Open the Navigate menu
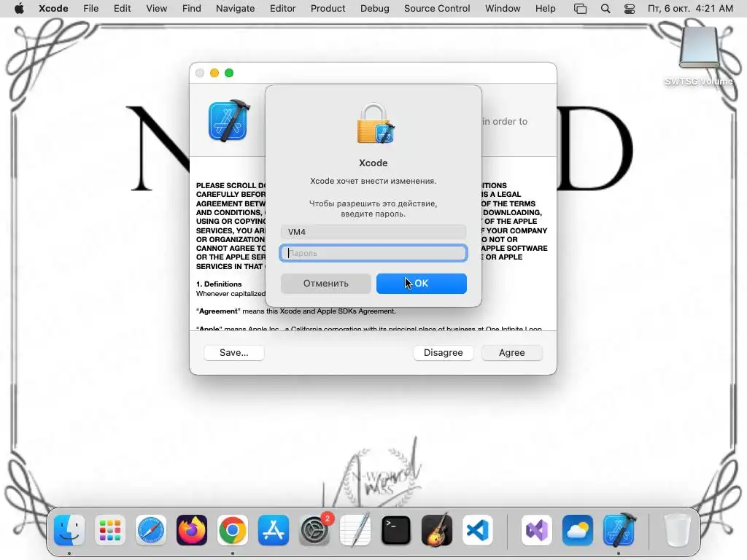Image resolution: width=747 pixels, height=560 pixels. pyautogui.click(x=236, y=9)
